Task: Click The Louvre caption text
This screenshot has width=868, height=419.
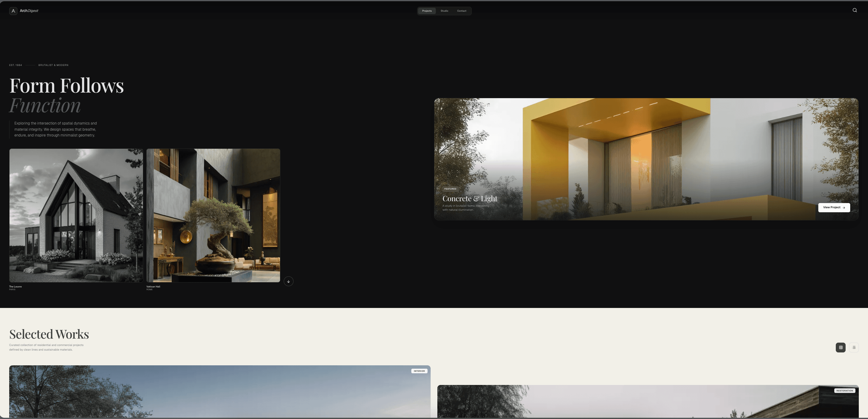Action: coord(16,286)
